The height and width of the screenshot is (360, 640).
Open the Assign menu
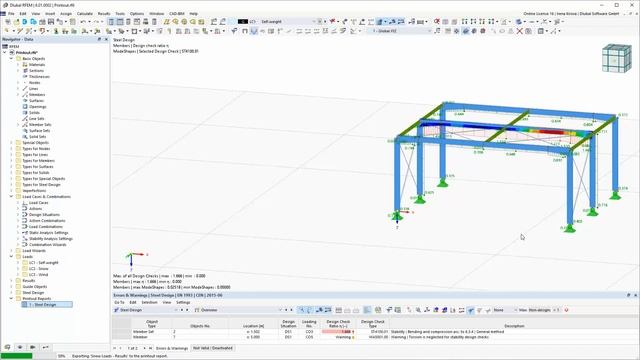[x=66, y=13]
